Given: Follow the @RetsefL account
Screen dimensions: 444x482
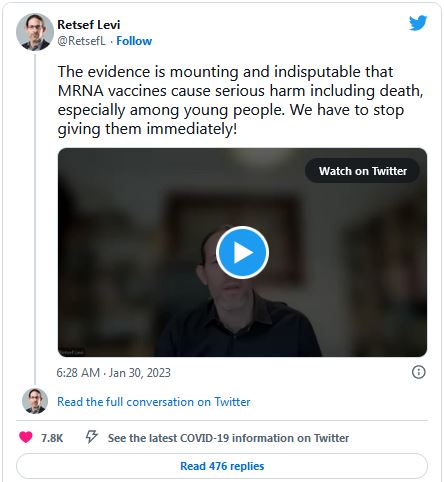Looking at the screenshot, I should tap(134, 41).
